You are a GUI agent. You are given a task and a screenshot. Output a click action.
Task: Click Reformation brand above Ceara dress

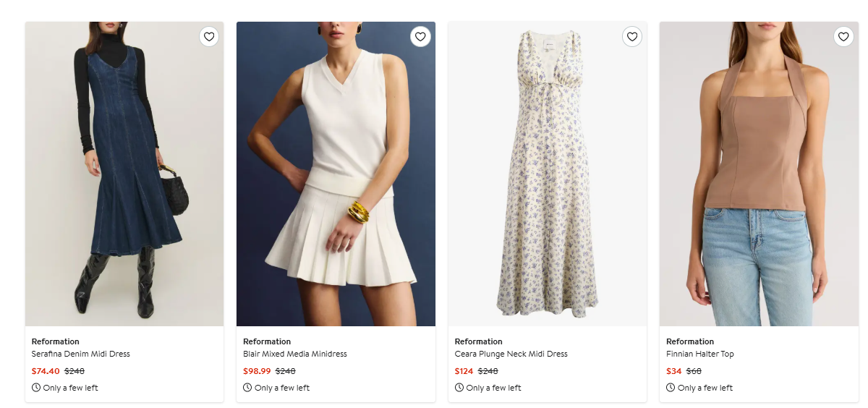tap(478, 341)
